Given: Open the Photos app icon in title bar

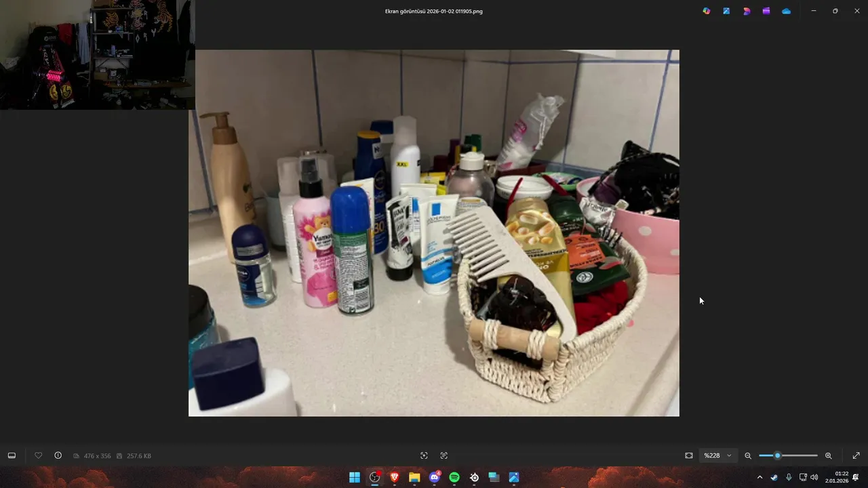Looking at the screenshot, I should tap(726, 11).
